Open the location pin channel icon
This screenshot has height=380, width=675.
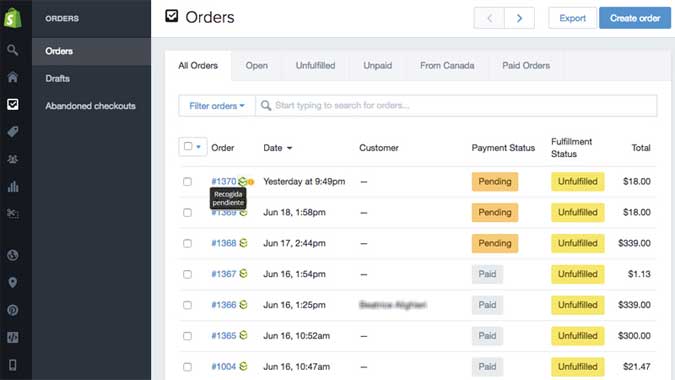tap(12, 283)
